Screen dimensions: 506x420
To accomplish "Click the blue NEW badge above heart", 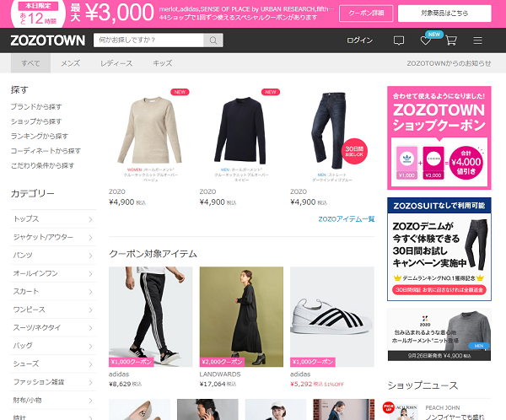I will pyautogui.click(x=434, y=35).
